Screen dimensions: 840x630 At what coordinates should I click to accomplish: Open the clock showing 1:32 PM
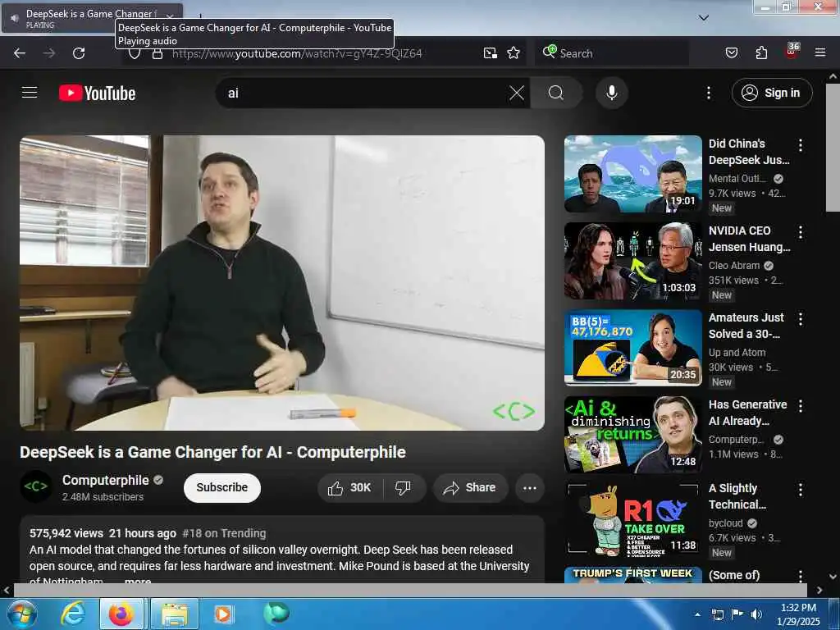(x=798, y=614)
